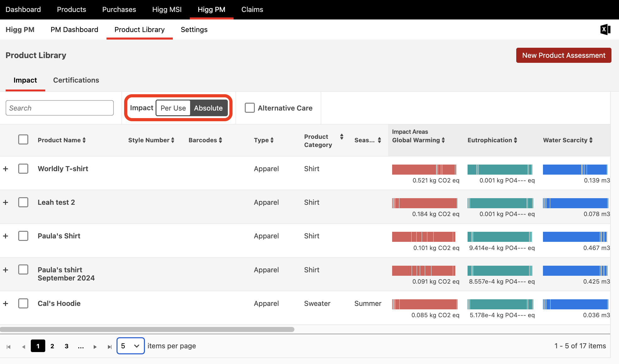Click Leah test 2 global warming bar
The image size is (619, 364).
click(425, 203)
